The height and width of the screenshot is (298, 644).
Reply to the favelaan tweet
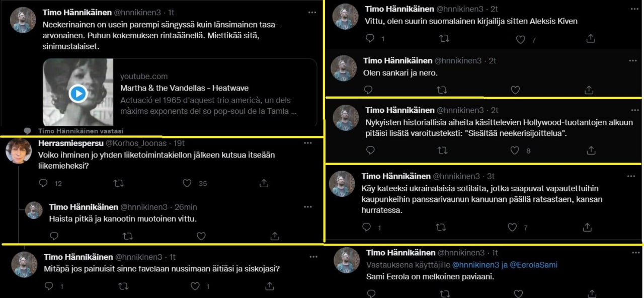(49, 286)
